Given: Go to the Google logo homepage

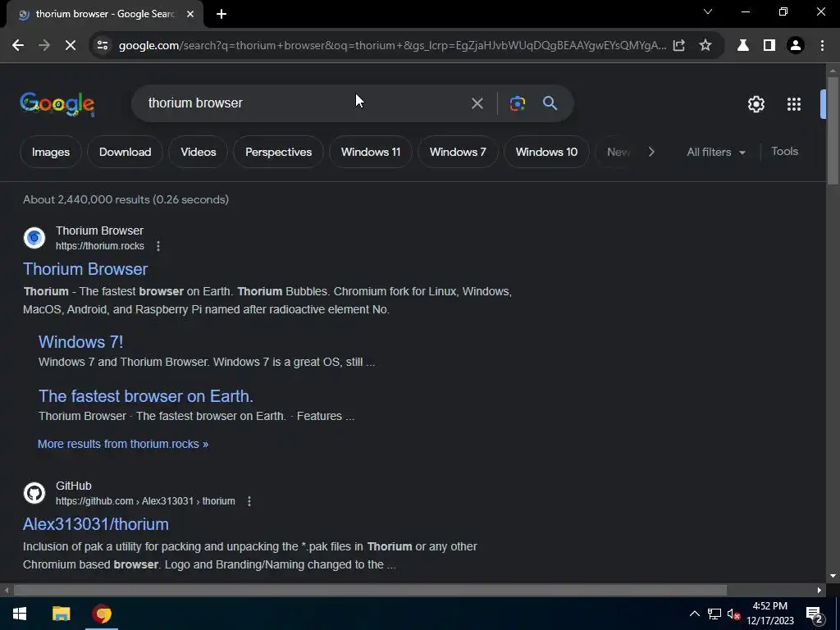Looking at the screenshot, I should [57, 104].
